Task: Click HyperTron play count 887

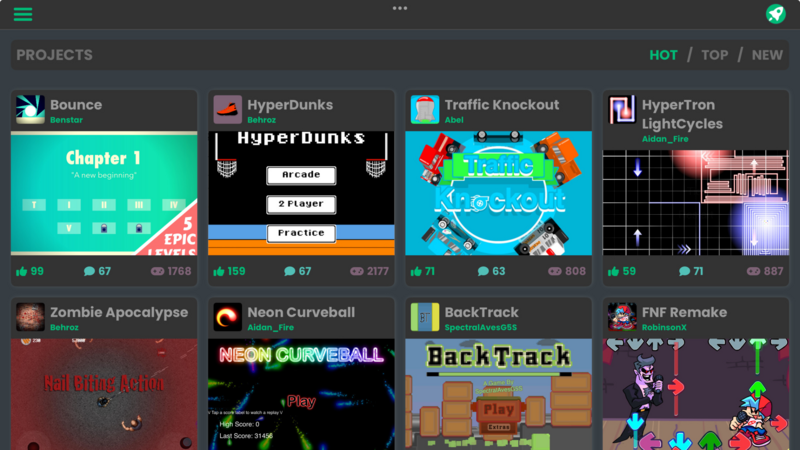Action: click(773, 271)
